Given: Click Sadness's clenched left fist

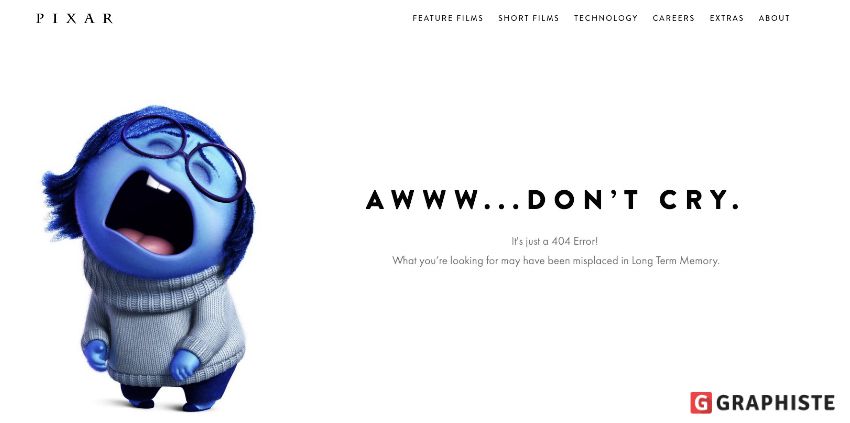Looking at the screenshot, I should point(184,364).
